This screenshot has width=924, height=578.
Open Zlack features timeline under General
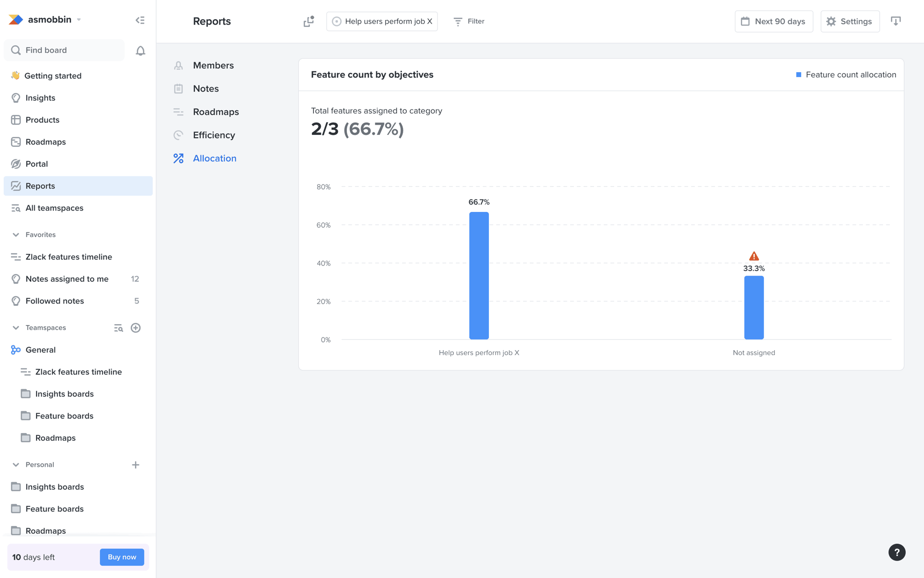click(78, 372)
